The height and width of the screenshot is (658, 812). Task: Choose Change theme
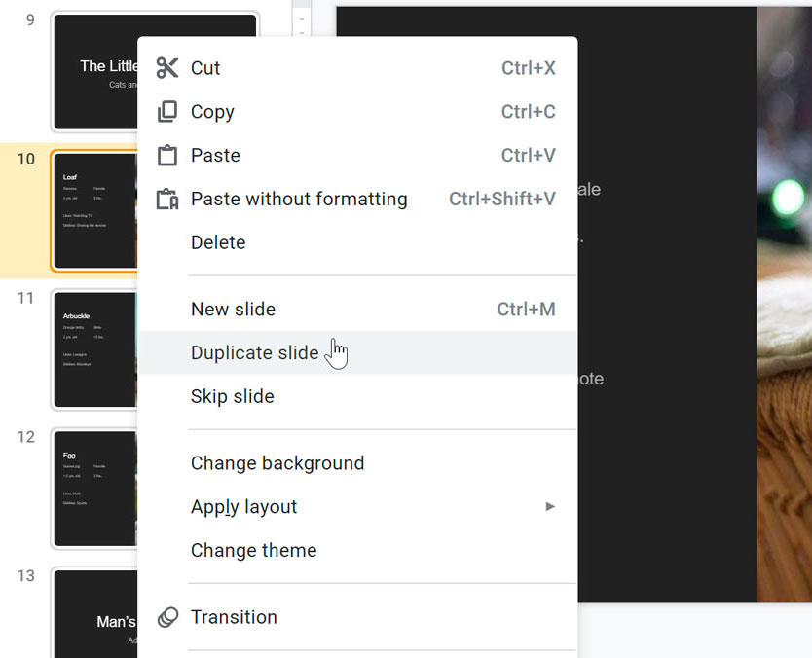(x=253, y=550)
